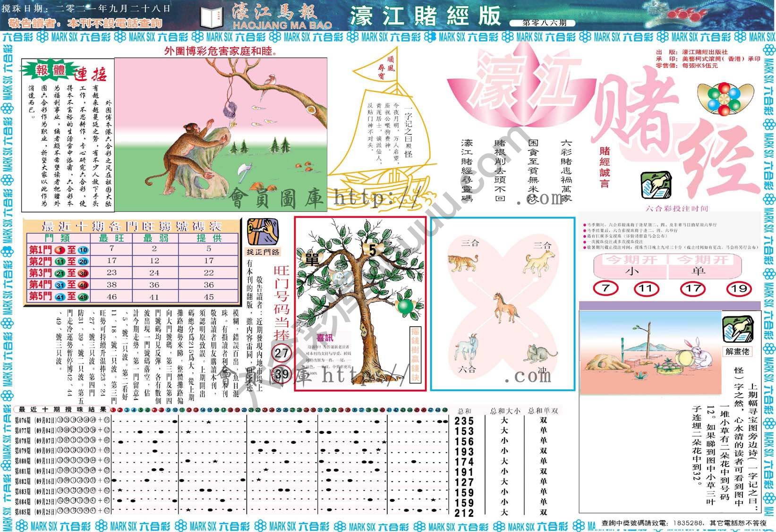The height and width of the screenshot is (532, 776).
Task: Click the 第1門 1至10 row label
Action: click(x=59, y=249)
